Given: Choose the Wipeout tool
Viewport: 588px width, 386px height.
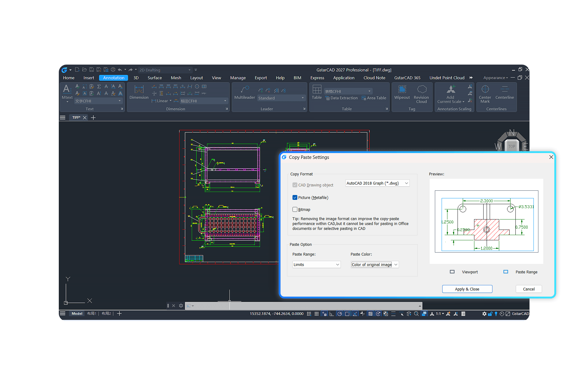Looking at the screenshot, I should (402, 92).
